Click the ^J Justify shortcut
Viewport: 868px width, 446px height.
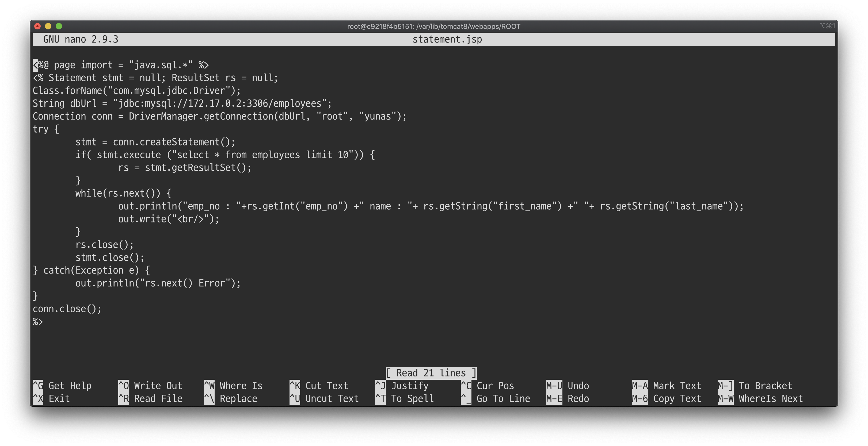(x=402, y=385)
